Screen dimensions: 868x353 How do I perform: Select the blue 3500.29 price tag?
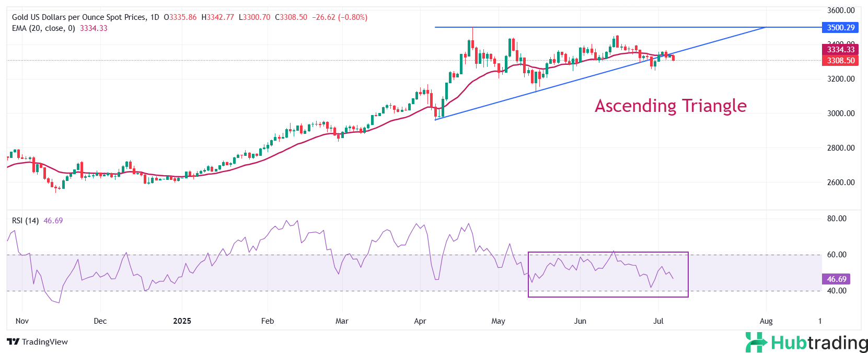(840, 28)
